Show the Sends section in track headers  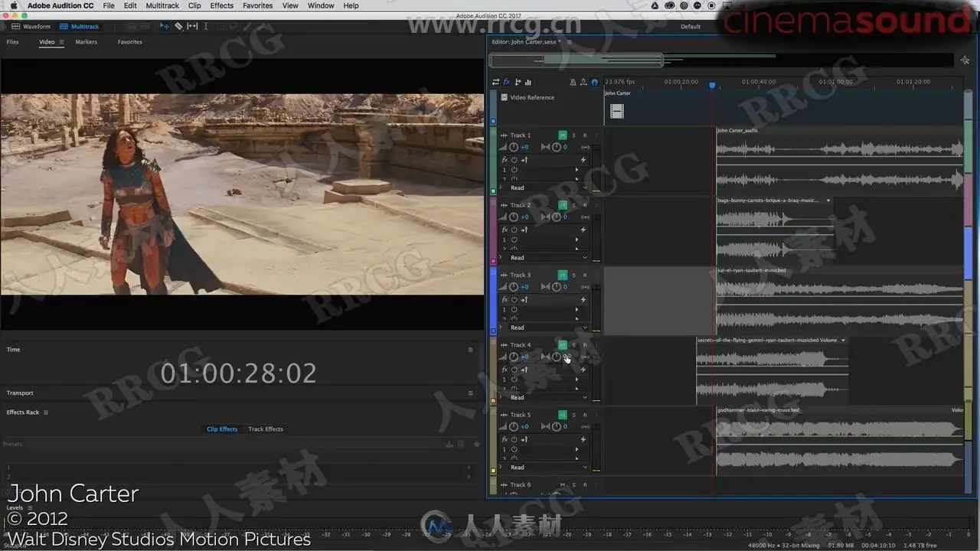(518, 82)
